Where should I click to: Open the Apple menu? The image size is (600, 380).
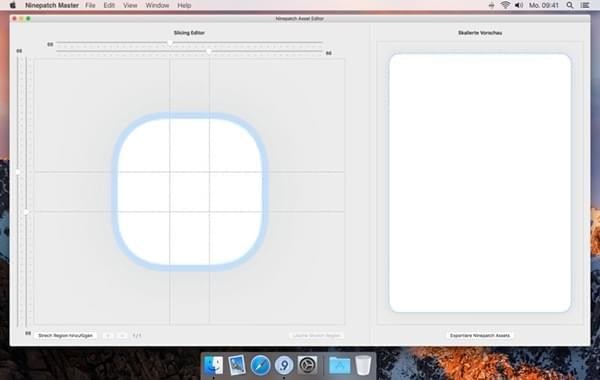[x=13, y=5]
